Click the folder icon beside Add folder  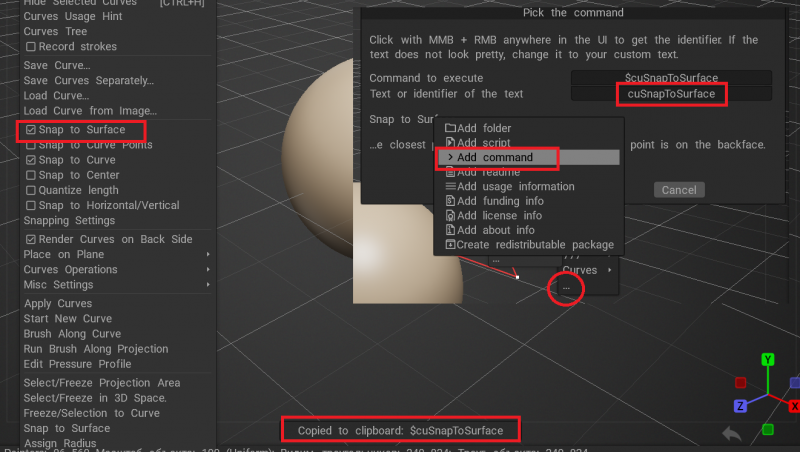[450, 128]
